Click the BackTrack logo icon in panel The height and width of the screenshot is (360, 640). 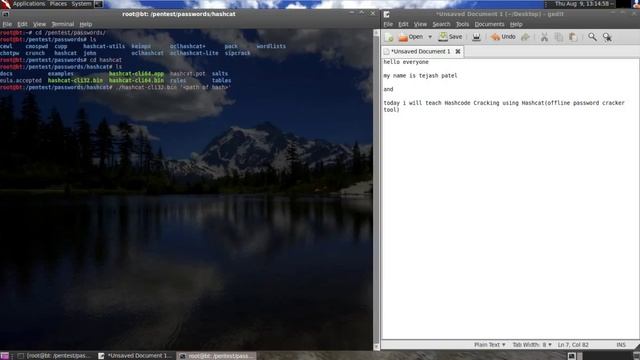pyautogui.click(x=5, y=4)
